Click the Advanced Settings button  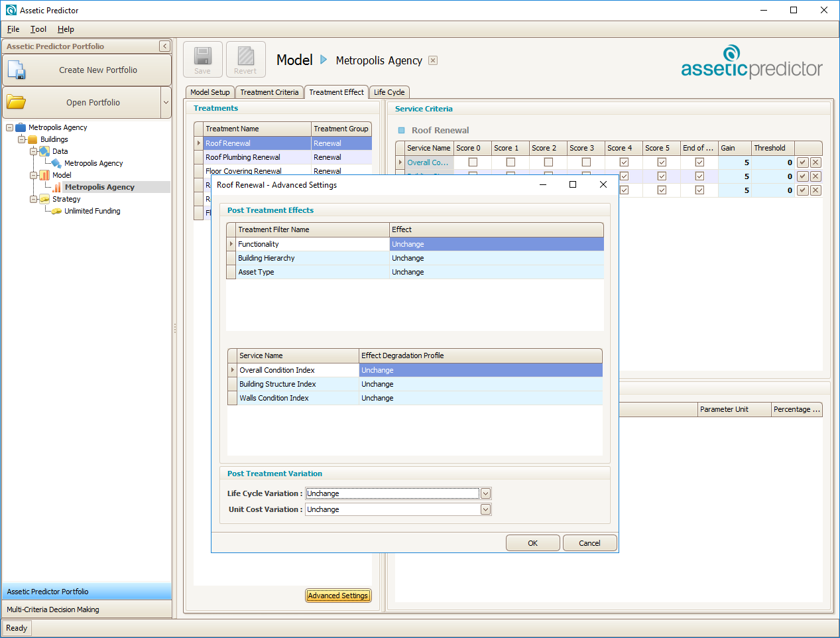pyautogui.click(x=338, y=596)
